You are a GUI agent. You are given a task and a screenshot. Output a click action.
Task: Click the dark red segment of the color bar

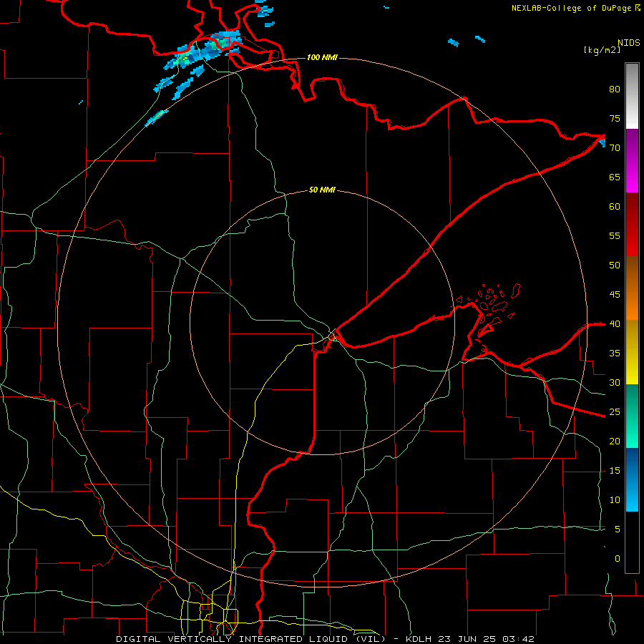[x=632, y=224]
